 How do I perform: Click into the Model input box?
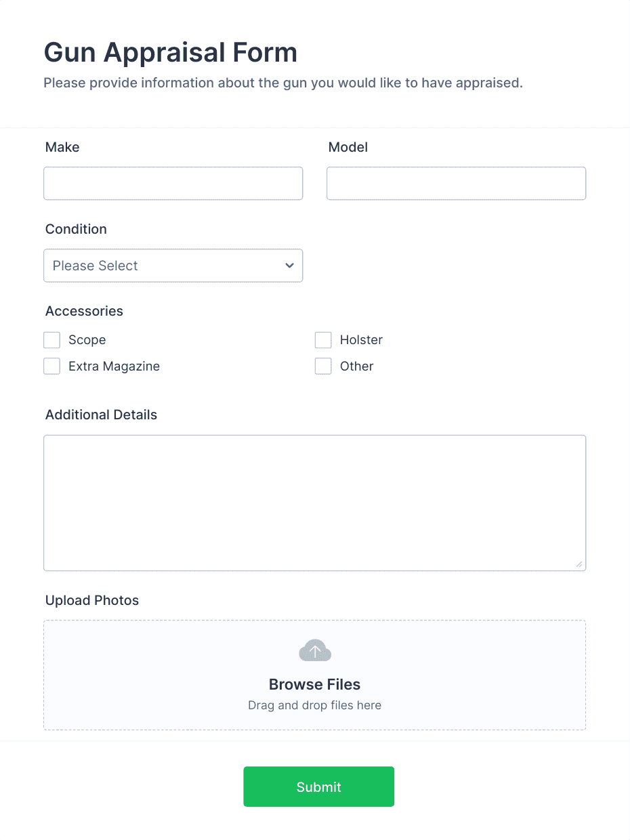(x=456, y=184)
